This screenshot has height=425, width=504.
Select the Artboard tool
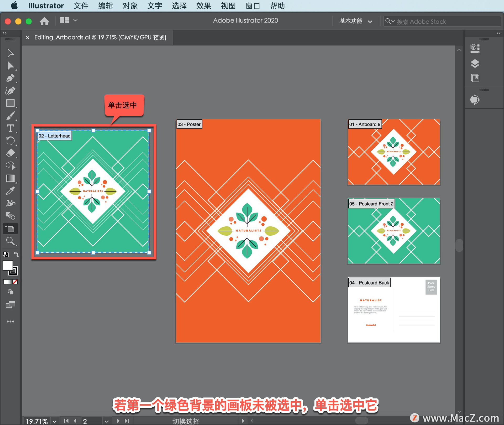coord(10,229)
